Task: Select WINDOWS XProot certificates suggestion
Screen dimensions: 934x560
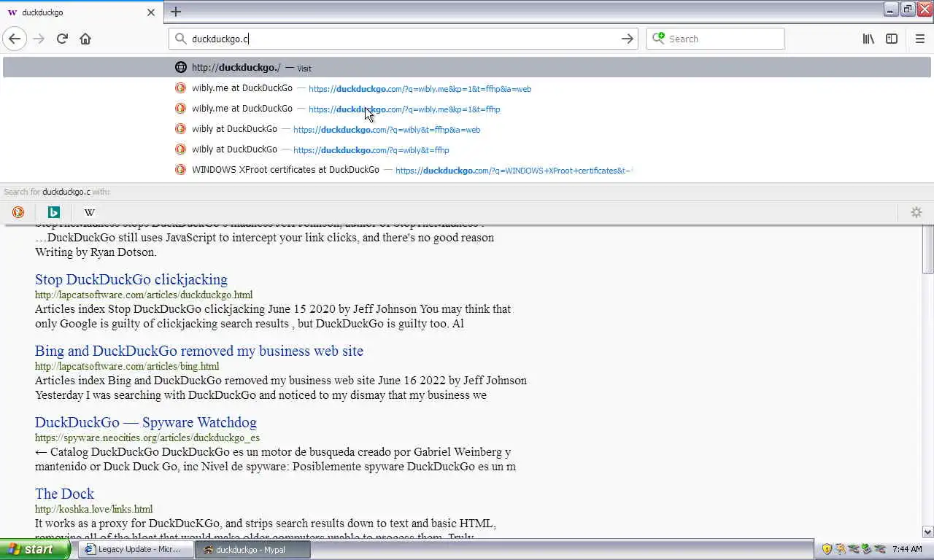Action: (x=467, y=170)
